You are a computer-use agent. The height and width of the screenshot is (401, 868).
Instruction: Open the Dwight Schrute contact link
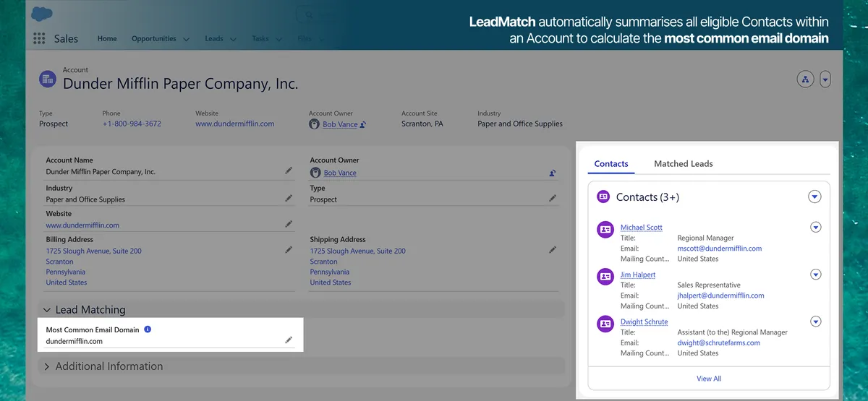pyautogui.click(x=644, y=322)
